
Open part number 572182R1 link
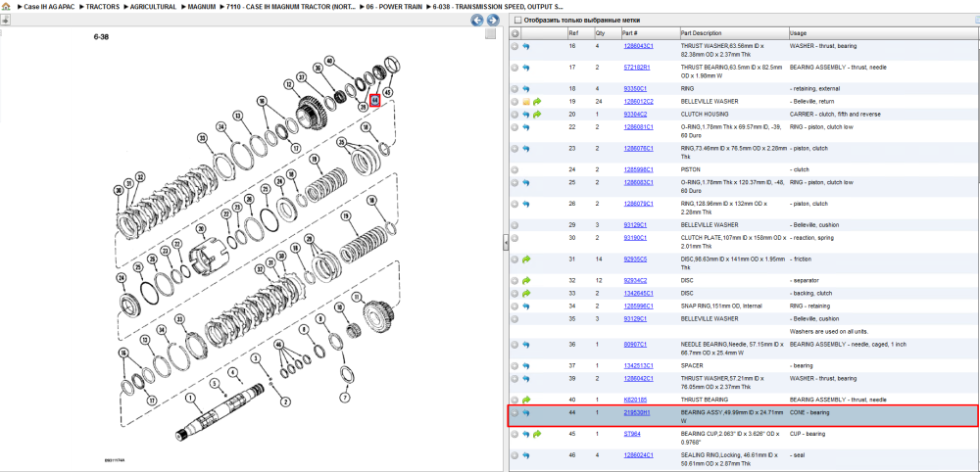637,68
